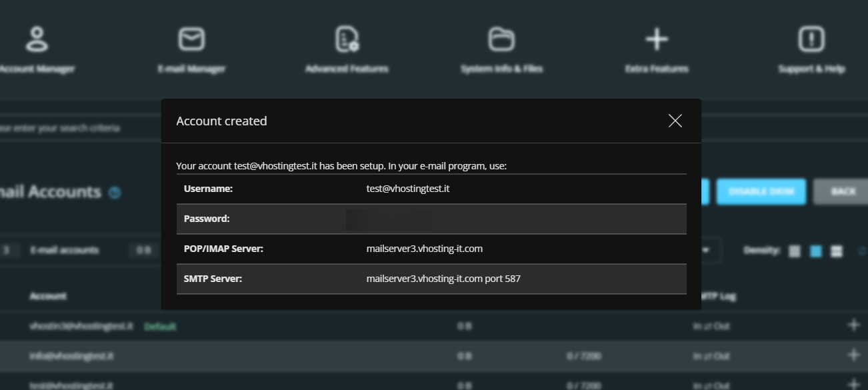Click In/Out SMTP log for vhostin3 row
The width and height of the screenshot is (868, 390).
[x=711, y=326]
